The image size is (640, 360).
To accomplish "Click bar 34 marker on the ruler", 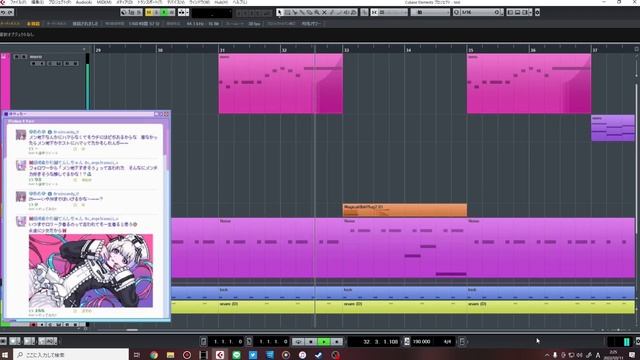I will coord(408,50).
